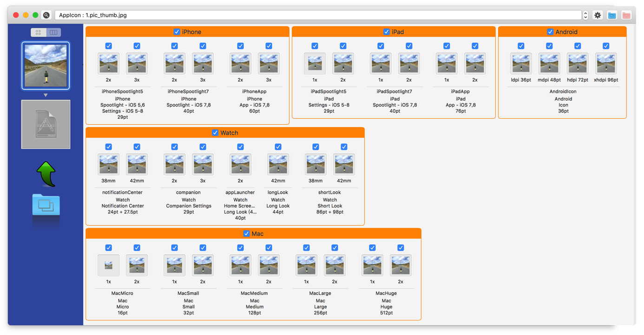Uncheck the iPhoneSpootlight5 2x checkbox
This screenshot has width=644, height=335.
[x=108, y=46]
